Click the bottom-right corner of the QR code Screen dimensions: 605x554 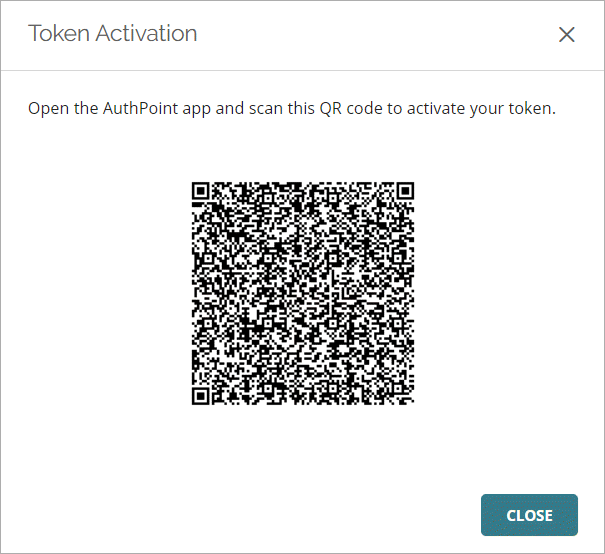410,401
